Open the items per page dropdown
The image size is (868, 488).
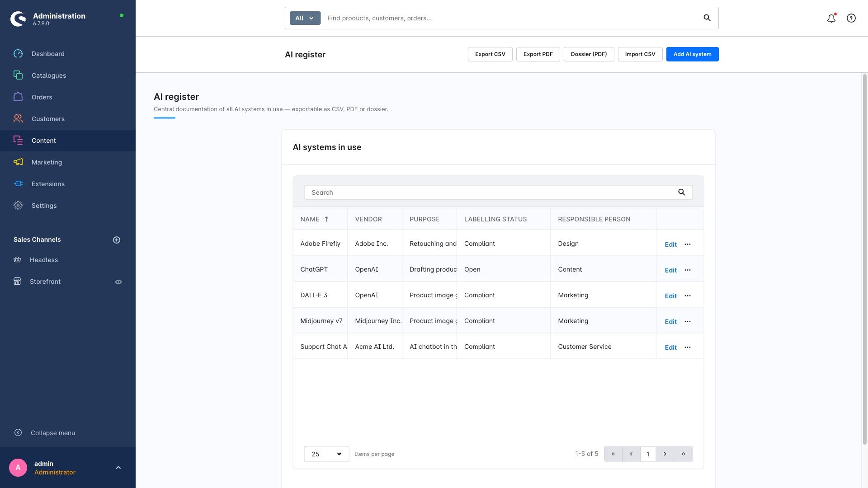[326, 454]
